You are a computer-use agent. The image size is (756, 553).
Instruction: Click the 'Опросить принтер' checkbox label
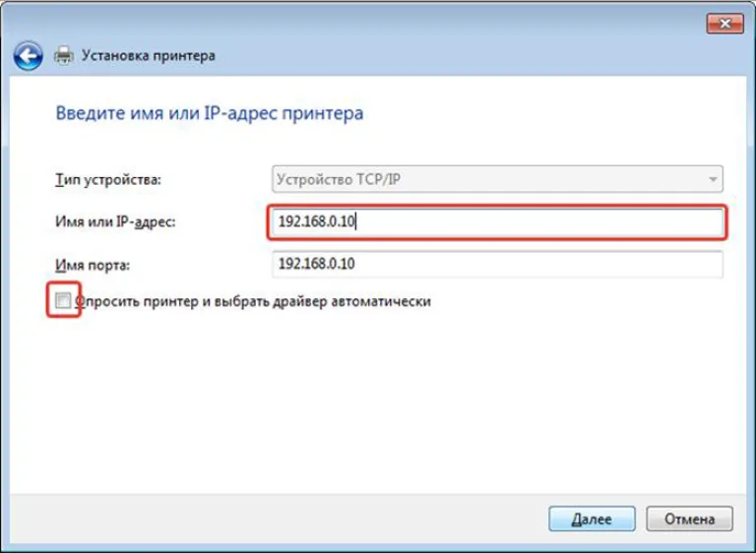[x=253, y=302]
